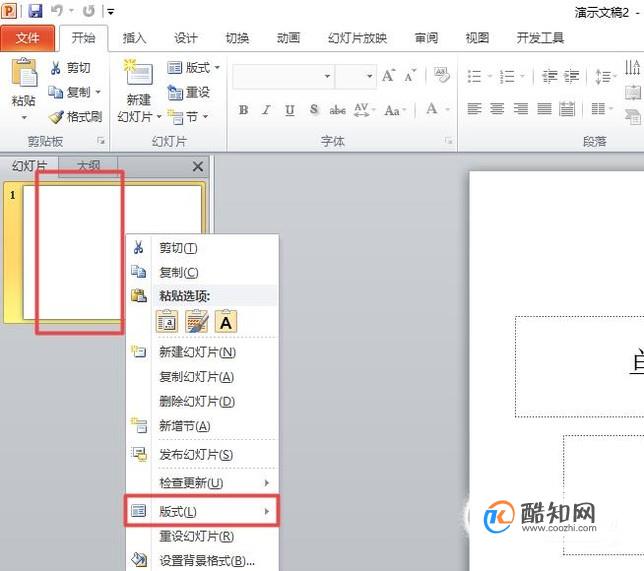Switch to the 设计 ribbon tab

pyautogui.click(x=186, y=38)
